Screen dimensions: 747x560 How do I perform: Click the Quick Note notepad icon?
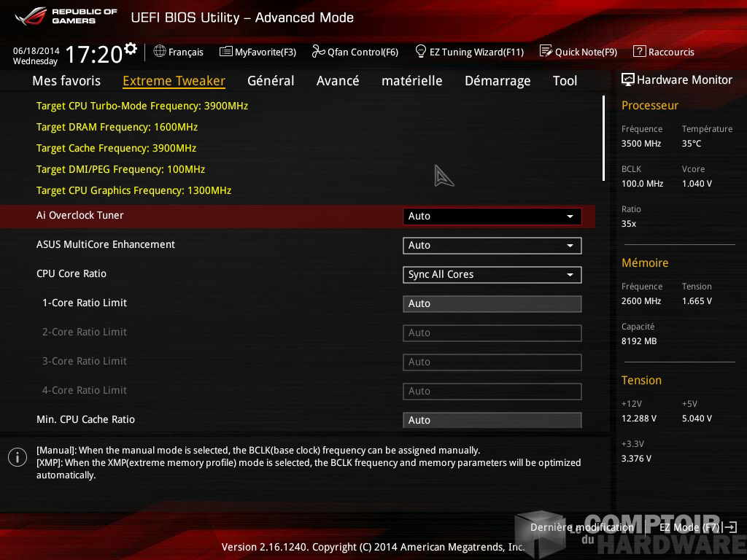[546, 52]
